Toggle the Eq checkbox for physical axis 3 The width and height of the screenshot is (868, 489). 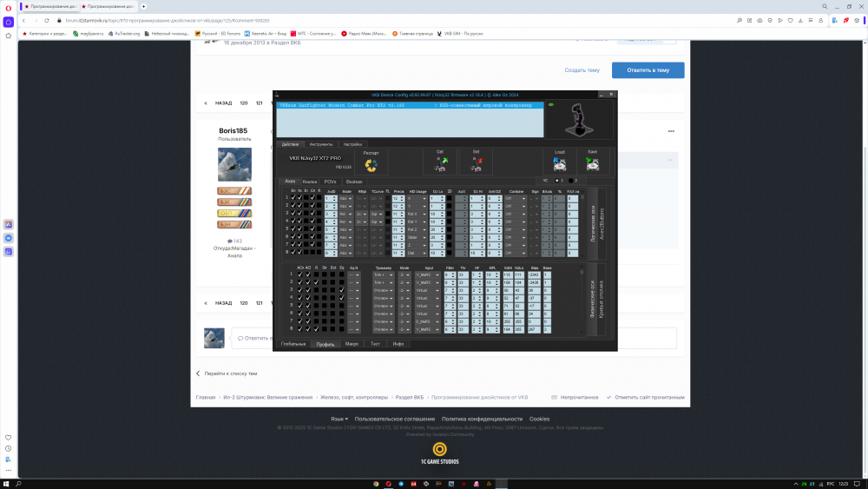(341, 289)
